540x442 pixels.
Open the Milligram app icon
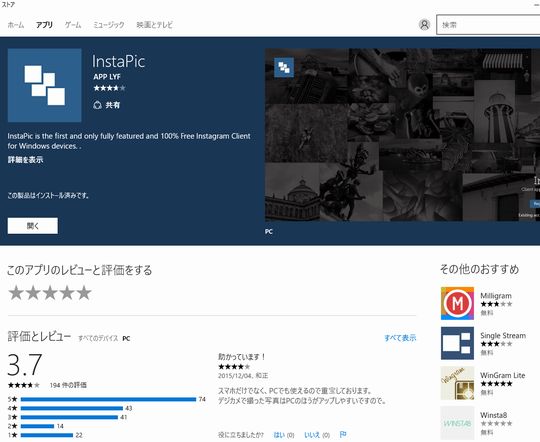click(x=457, y=303)
